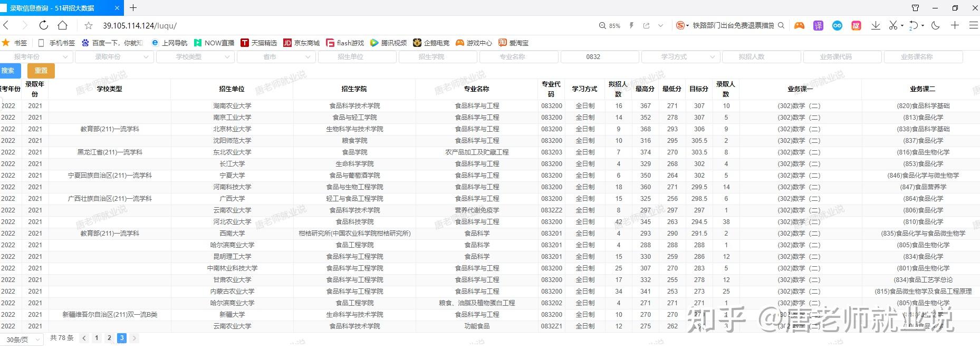The height and width of the screenshot is (359, 980).
Task: Open the game controller extension icon
Action: tap(799, 25)
